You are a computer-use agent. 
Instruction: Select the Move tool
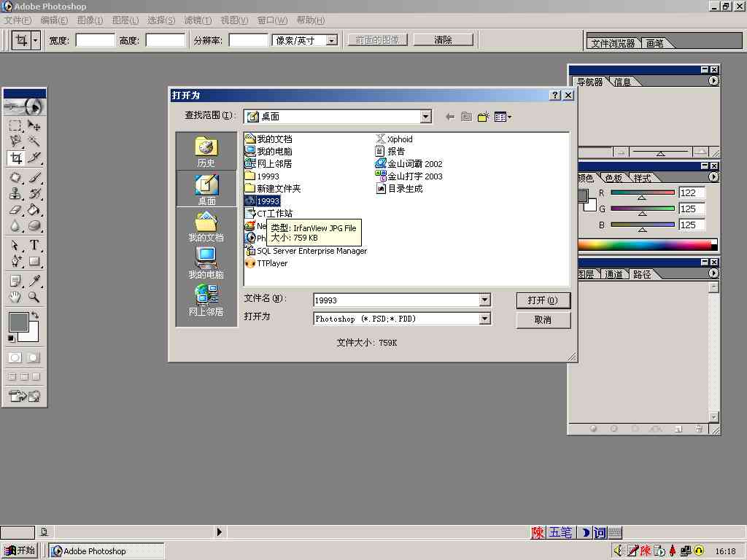(x=34, y=125)
